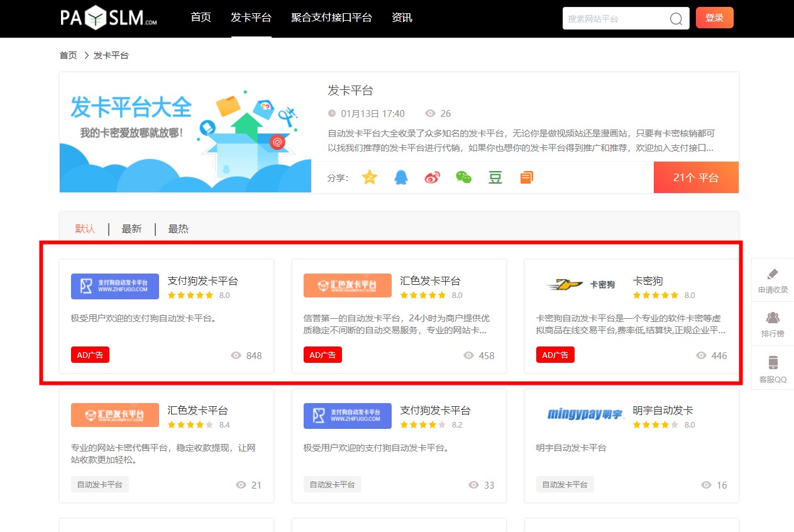The image size is (794, 532).
Task: Open the 排行榜 ranking sidebar icon
Action: click(773, 318)
